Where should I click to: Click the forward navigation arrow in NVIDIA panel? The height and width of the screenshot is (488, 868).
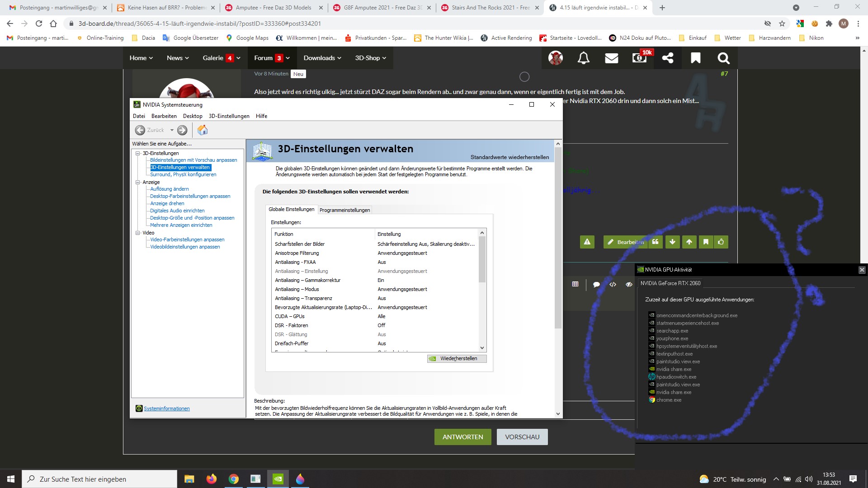click(x=182, y=130)
